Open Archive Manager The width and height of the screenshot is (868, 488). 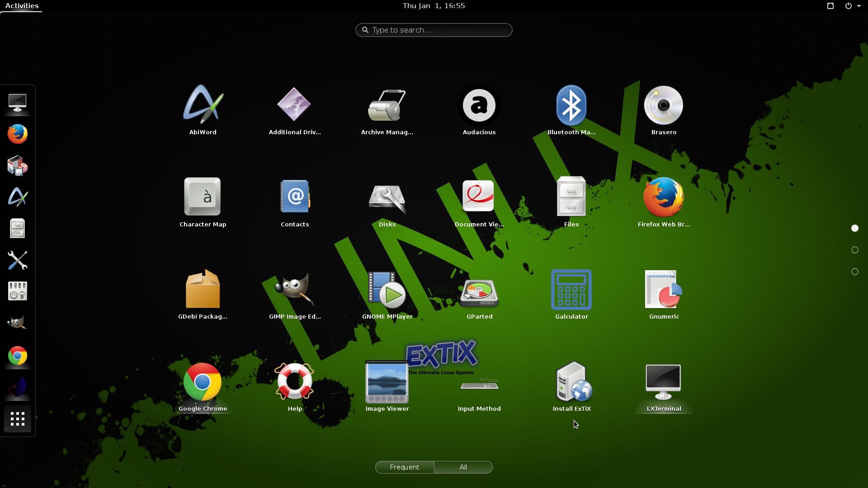[x=387, y=111]
